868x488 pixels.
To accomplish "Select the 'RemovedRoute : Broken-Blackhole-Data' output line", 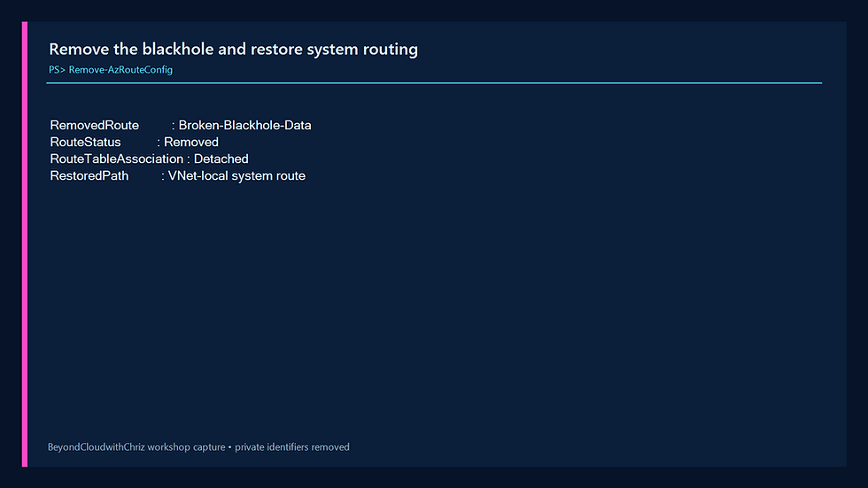I will coord(181,126).
